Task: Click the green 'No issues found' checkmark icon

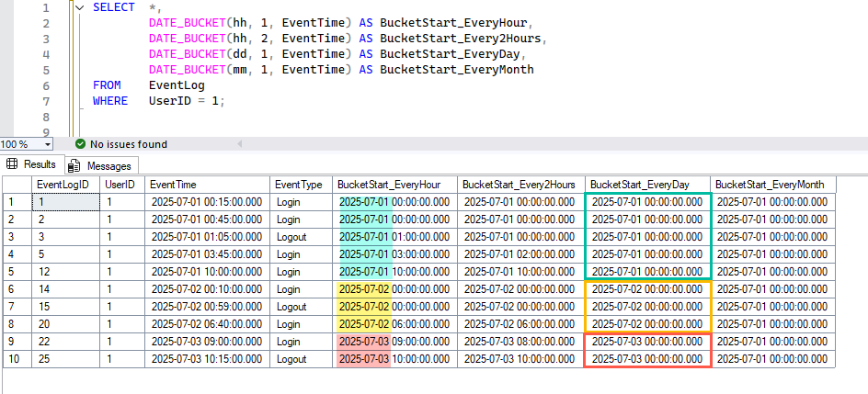Action: pyautogui.click(x=80, y=144)
